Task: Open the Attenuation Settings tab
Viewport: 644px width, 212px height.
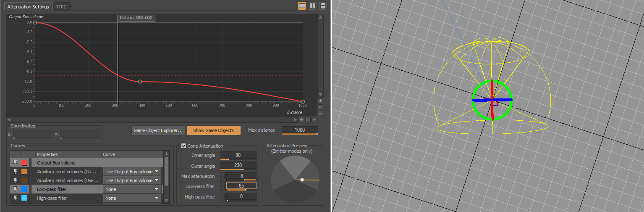Action: pyautogui.click(x=29, y=7)
